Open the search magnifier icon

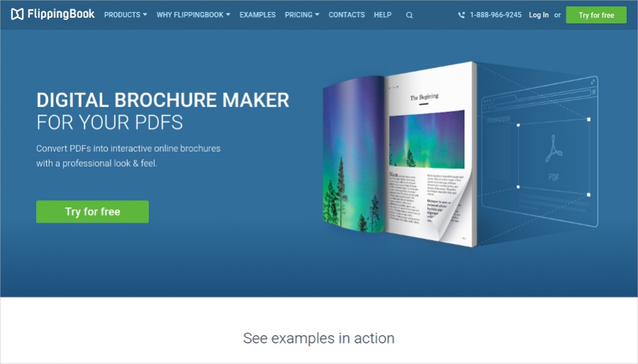[x=409, y=15]
